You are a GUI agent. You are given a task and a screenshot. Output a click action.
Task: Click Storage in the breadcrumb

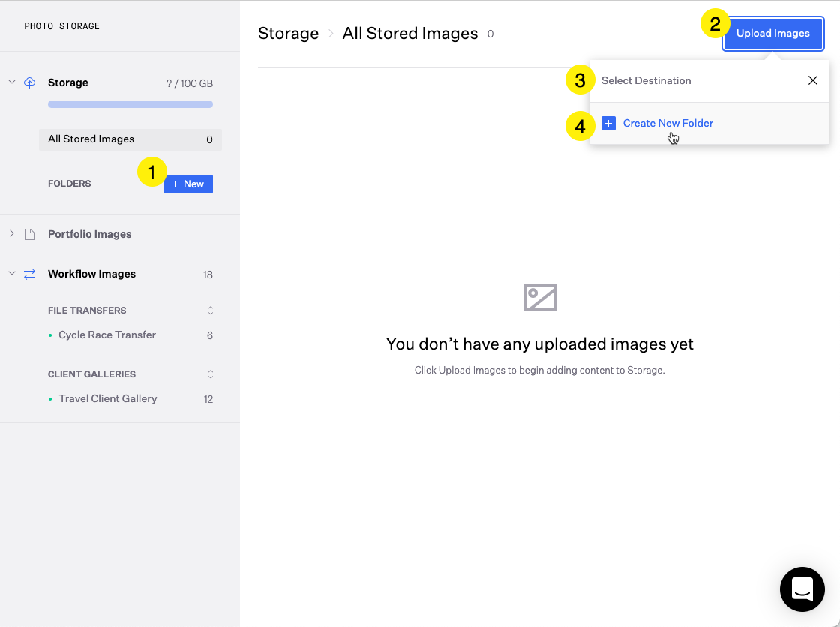point(288,34)
